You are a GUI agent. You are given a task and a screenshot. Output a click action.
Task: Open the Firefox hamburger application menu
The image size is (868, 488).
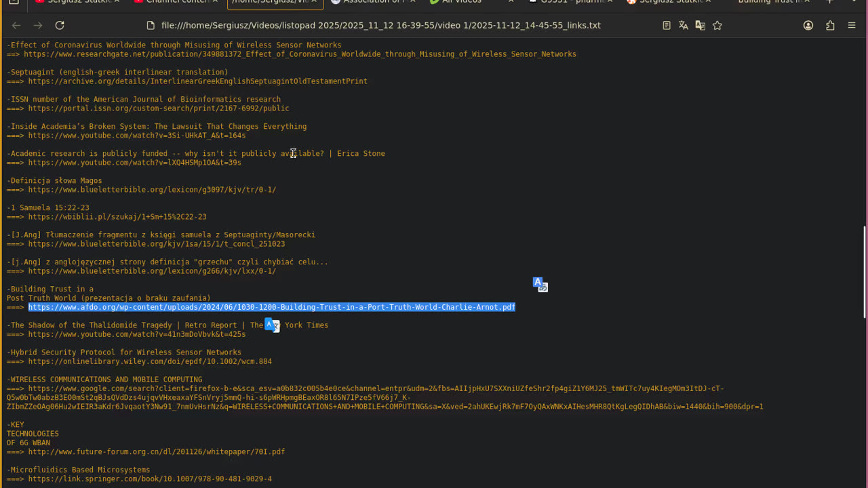pyautogui.click(x=852, y=25)
